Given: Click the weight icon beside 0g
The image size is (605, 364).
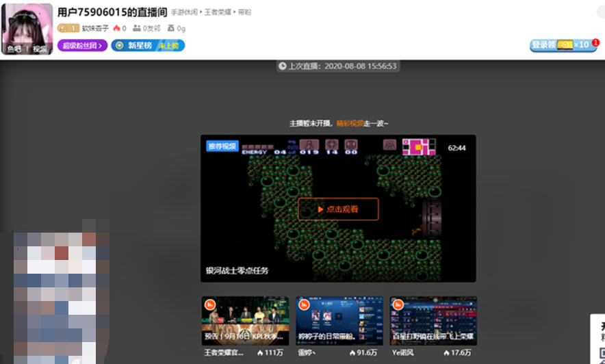Looking at the screenshot, I should 170,28.
